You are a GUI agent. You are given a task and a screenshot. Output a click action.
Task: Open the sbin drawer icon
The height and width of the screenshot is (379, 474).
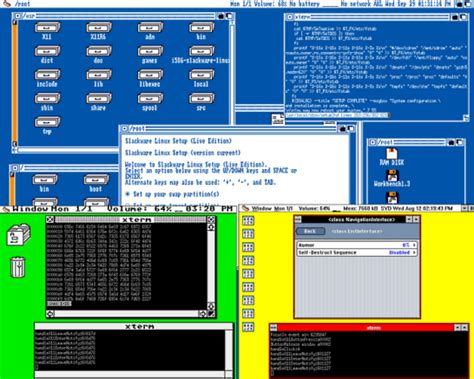tap(47, 99)
